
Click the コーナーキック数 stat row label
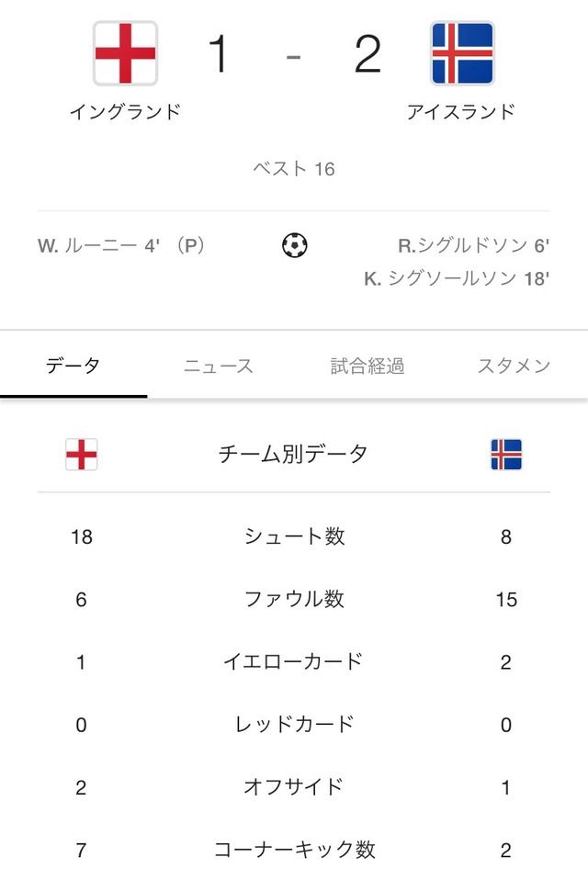pyautogui.click(x=294, y=850)
